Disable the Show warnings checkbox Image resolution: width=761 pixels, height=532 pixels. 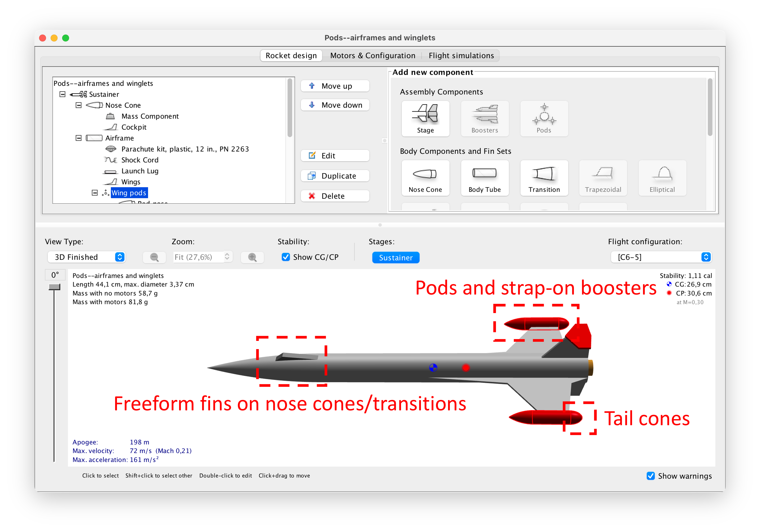[650, 476]
